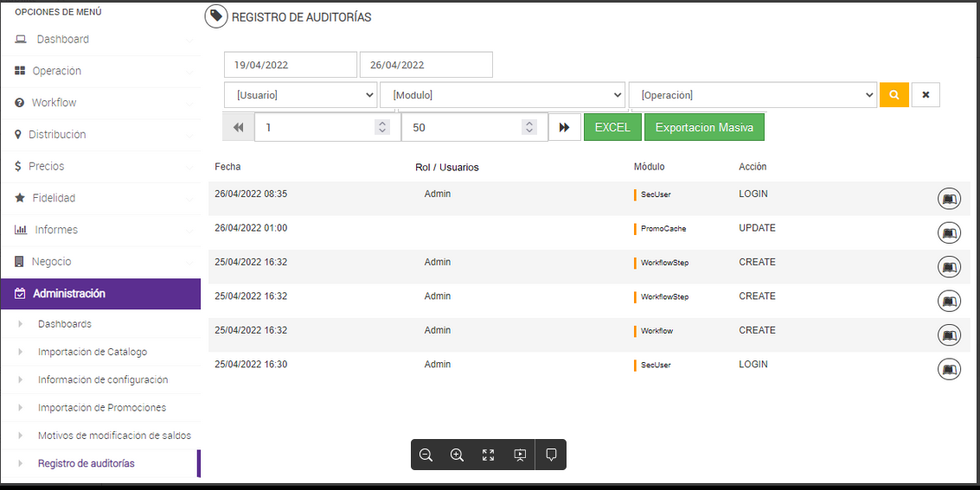980x490 pixels.
Task: Open detail book icon for PromoCache UPDATE row
Action: tap(949, 233)
